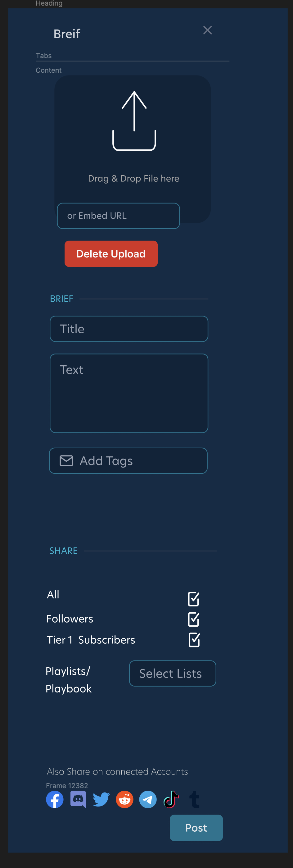Click the Delete Upload button
This screenshot has width=293, height=868.
click(111, 254)
